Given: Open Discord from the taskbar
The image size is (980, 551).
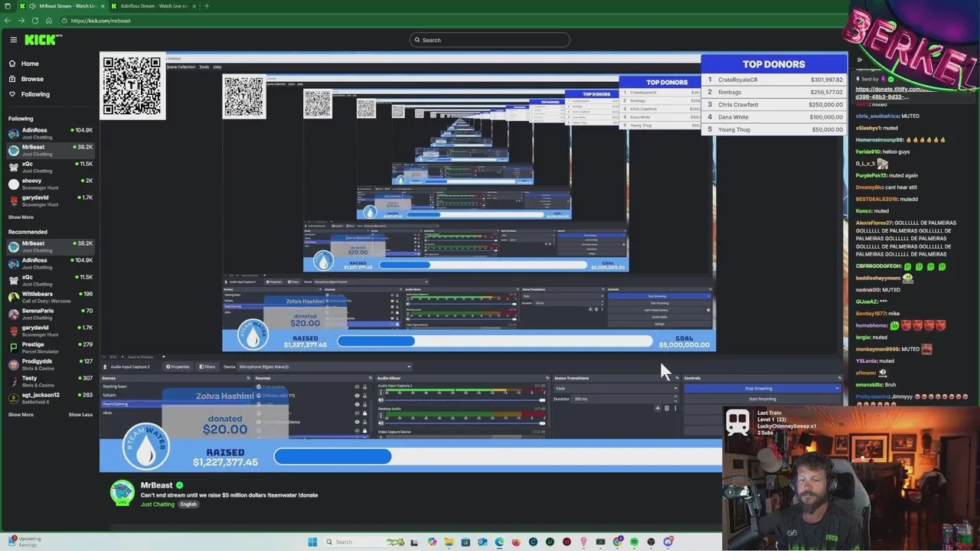Looking at the screenshot, I should (668, 542).
